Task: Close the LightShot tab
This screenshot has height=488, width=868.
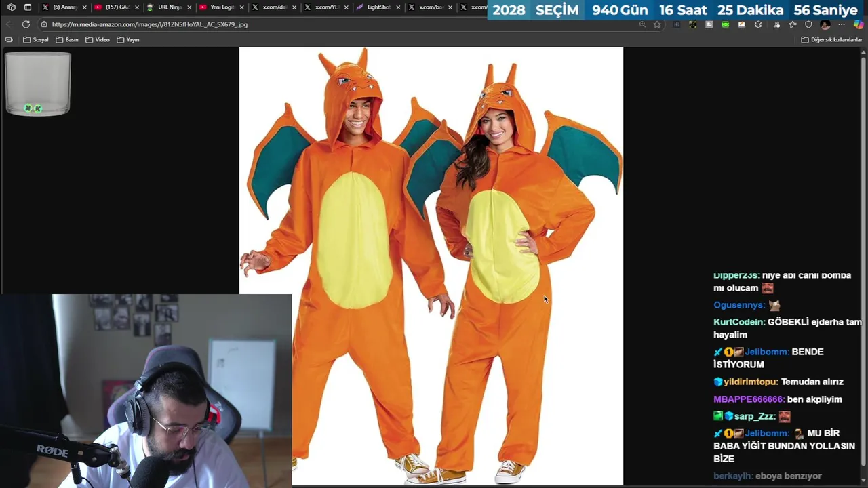Action: pos(398,7)
